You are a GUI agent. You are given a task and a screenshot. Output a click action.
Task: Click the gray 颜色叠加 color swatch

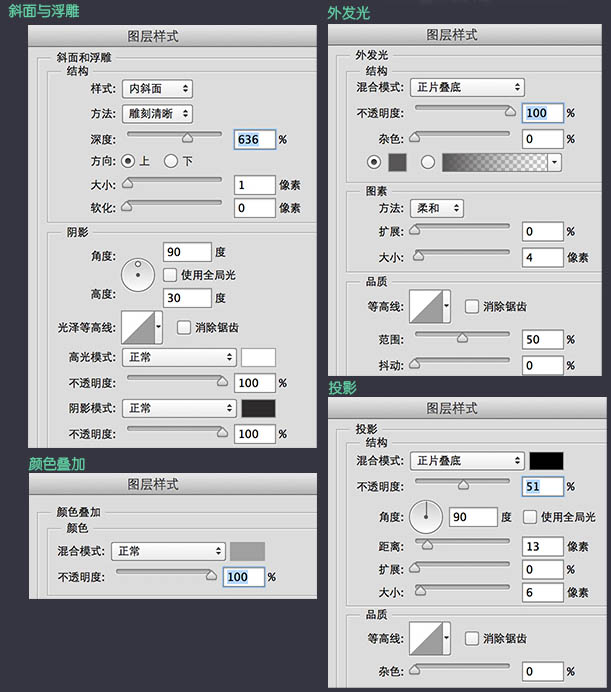[247, 551]
